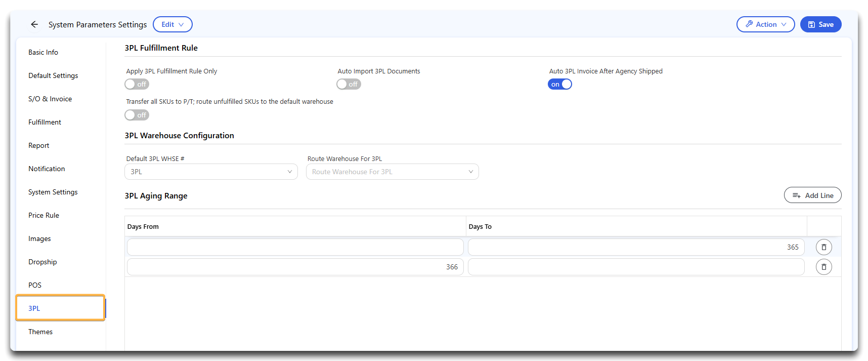Toggle Apply 3PL Fulfillment Rule Only

pyautogui.click(x=137, y=85)
